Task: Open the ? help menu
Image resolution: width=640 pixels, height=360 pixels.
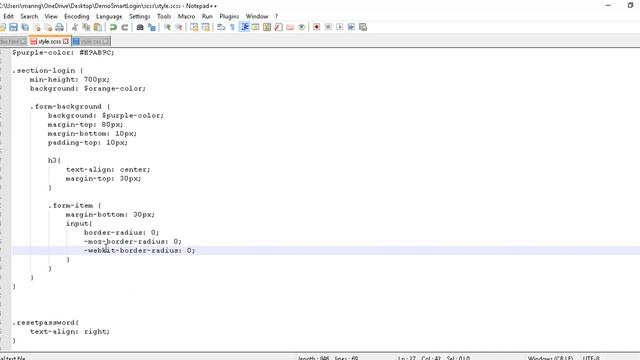Action: [x=276, y=16]
